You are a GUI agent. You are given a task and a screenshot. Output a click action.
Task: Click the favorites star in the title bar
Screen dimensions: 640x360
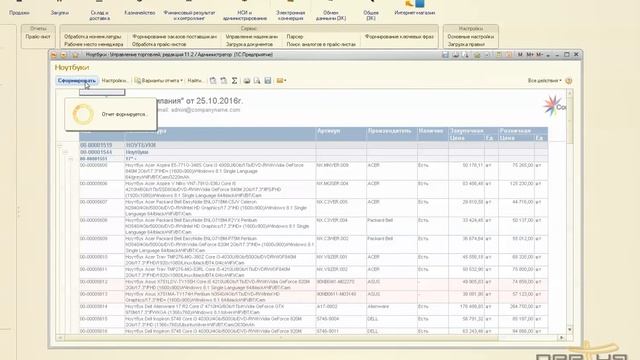tap(75, 55)
